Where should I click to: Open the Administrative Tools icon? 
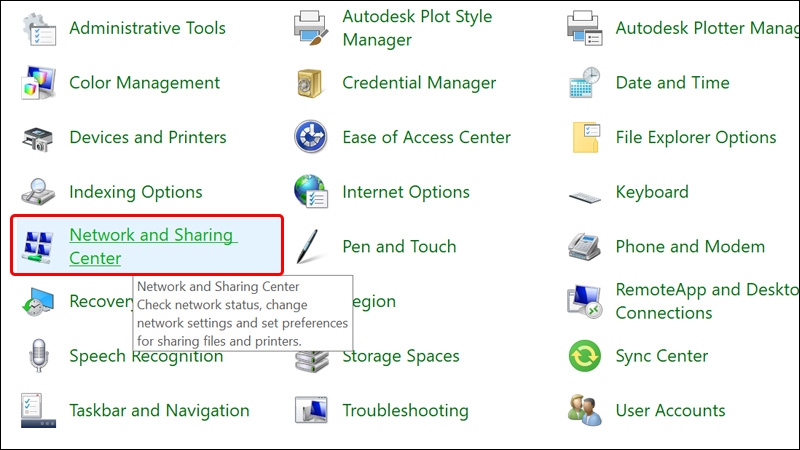coord(39,29)
